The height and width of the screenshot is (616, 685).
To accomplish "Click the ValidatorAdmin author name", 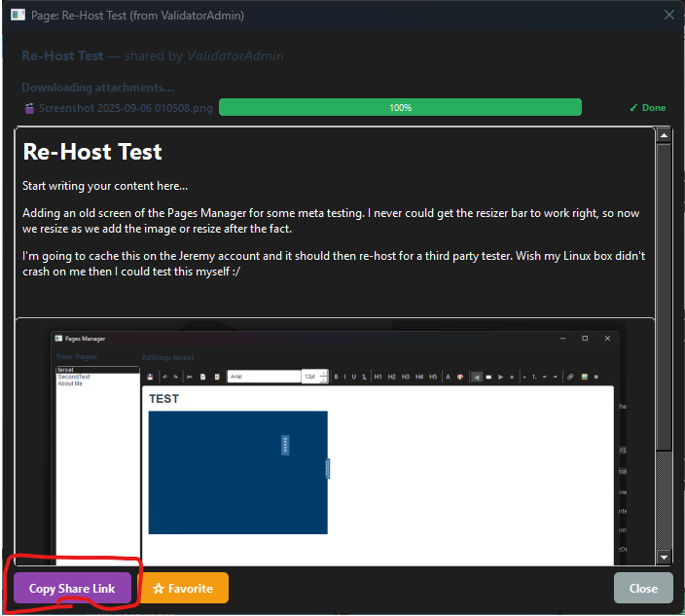I will (x=235, y=55).
